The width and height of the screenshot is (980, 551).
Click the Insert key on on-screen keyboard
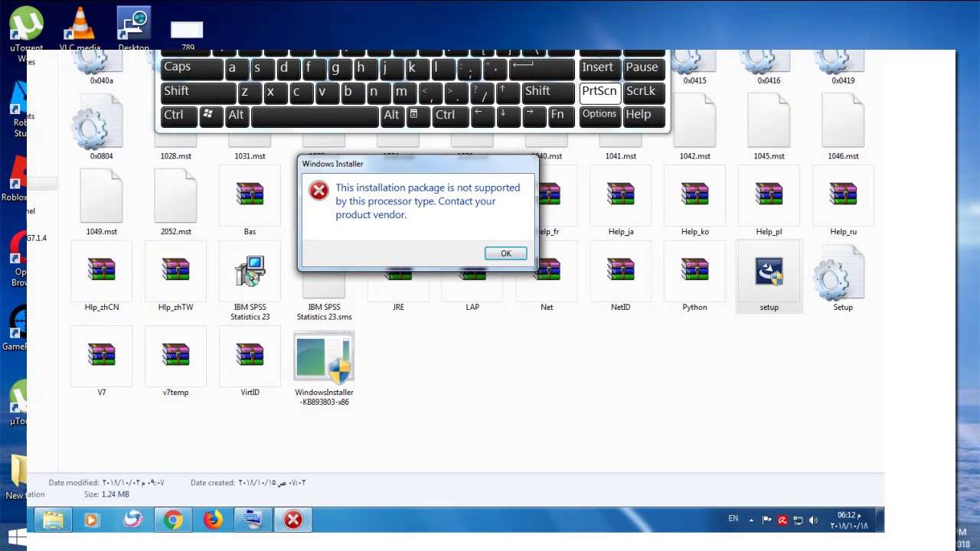(599, 68)
